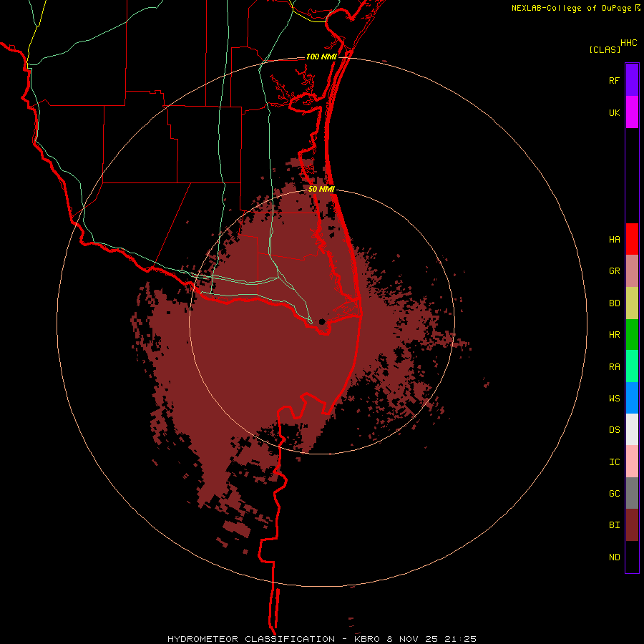Viewport: 644px width, 644px height.
Task: Select the BD yellow legend swatch
Action: point(632,303)
